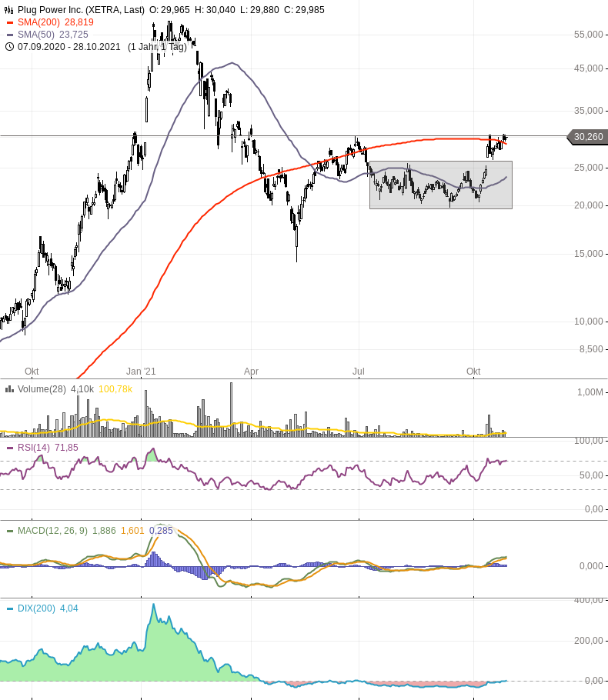Click the open price O: 29,965
The height and width of the screenshot is (700, 608).
click(x=169, y=10)
